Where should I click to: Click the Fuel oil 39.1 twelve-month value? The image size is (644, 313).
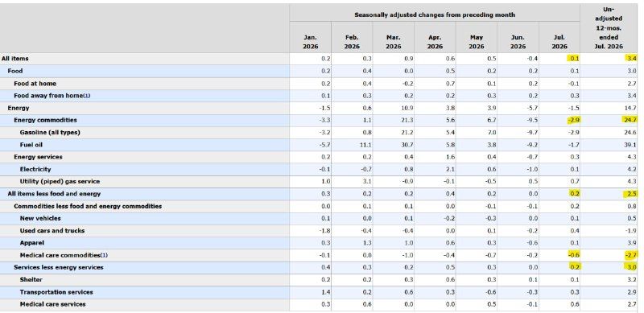(x=630, y=145)
